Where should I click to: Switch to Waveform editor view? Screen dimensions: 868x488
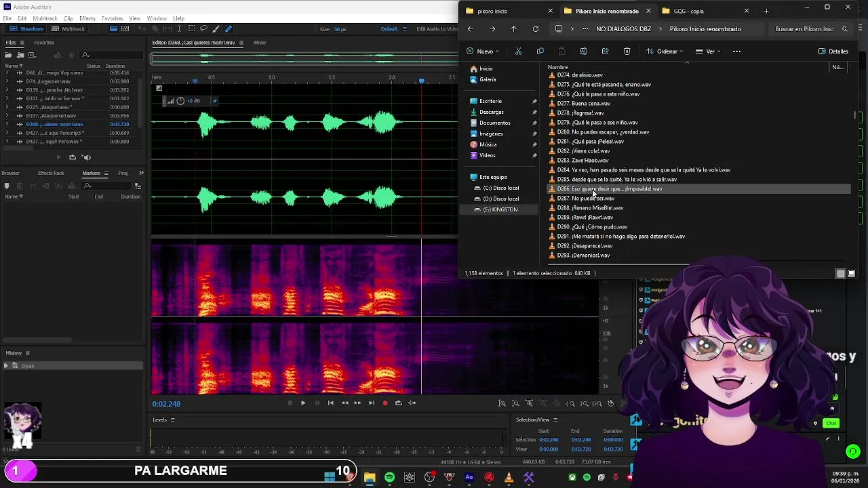pyautogui.click(x=27, y=29)
